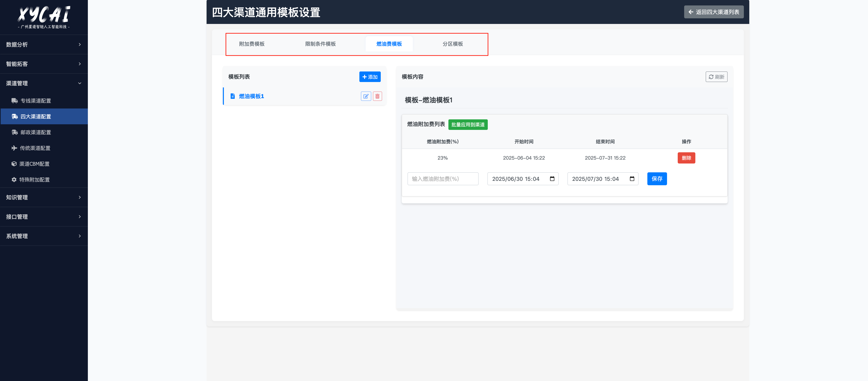Delete the 23% fuel surcharge row

pos(686,158)
